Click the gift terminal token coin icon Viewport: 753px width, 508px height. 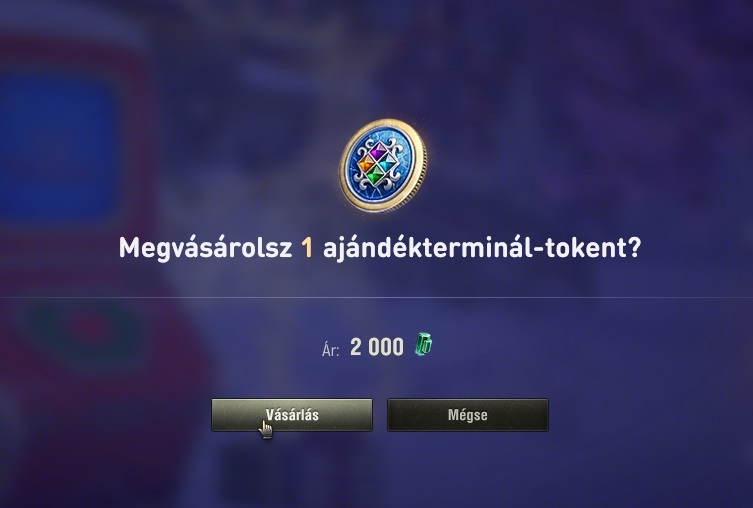coord(382,165)
